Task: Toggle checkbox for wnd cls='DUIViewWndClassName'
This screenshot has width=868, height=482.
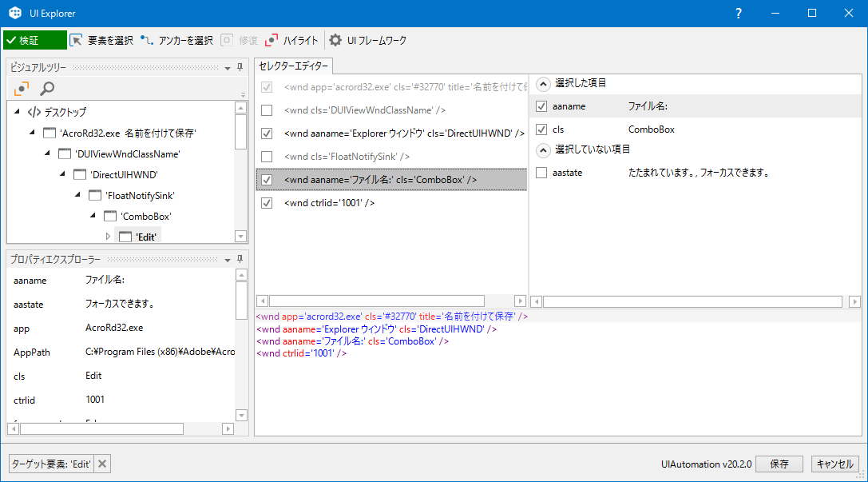Action: (267, 110)
